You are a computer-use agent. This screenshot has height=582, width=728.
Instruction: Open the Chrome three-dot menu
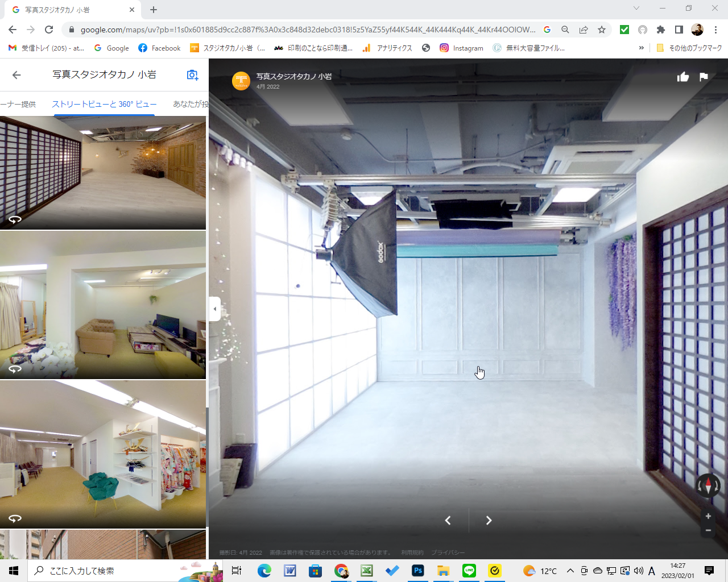tap(715, 30)
